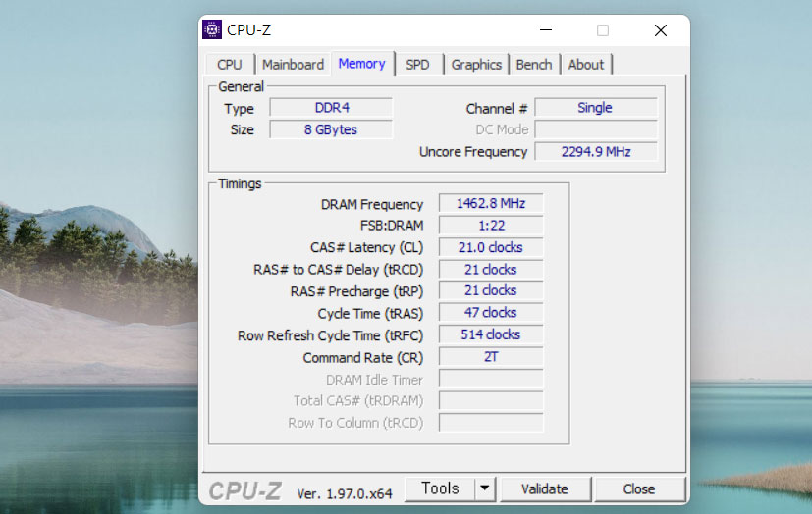This screenshot has width=812, height=514.
Task: Click the Uncore Frequency value 2294.9 MHz
Action: pos(596,152)
